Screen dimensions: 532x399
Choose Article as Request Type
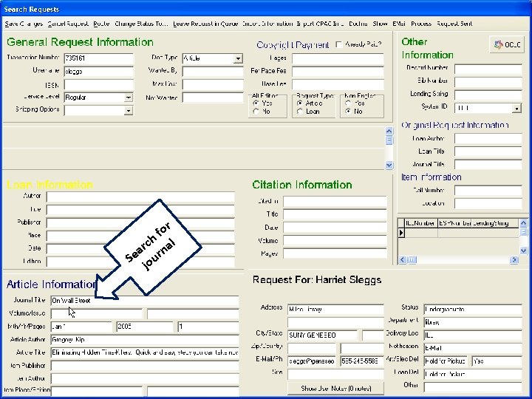299,103
